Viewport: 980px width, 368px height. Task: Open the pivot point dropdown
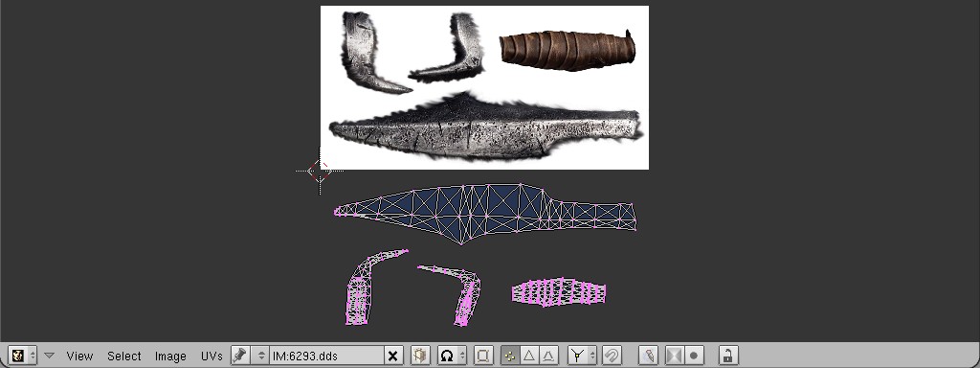[x=452, y=356]
